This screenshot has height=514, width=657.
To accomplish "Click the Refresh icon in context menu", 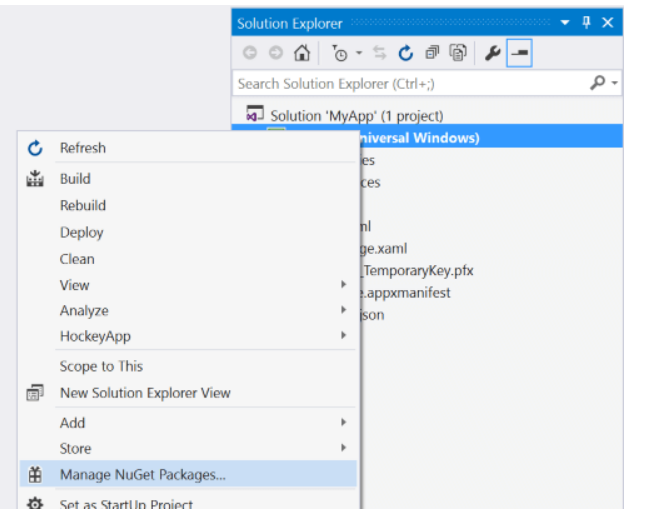I will [35, 148].
